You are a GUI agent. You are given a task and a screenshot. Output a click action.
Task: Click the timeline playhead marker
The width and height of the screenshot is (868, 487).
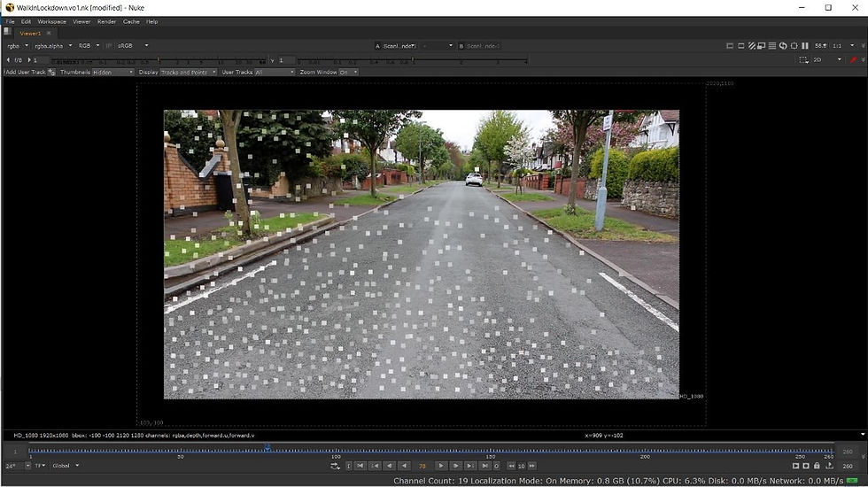click(267, 447)
